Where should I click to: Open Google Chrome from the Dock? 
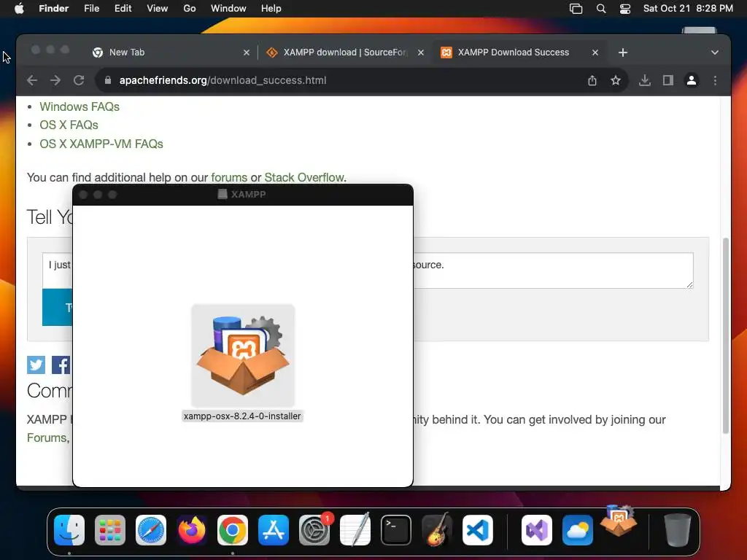233,530
